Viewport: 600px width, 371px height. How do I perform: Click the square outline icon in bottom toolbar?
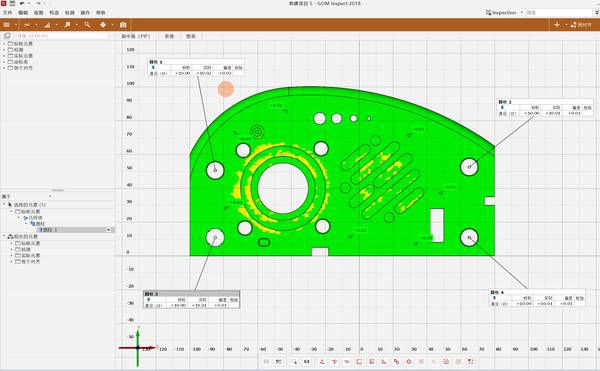(x=359, y=361)
